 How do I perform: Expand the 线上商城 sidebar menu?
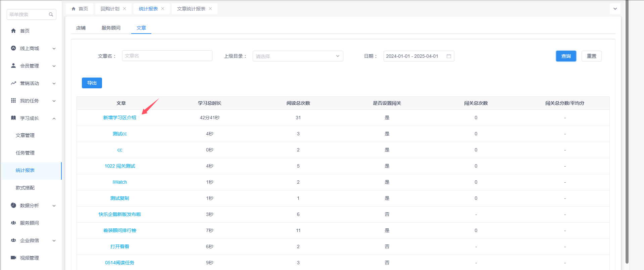54,49
